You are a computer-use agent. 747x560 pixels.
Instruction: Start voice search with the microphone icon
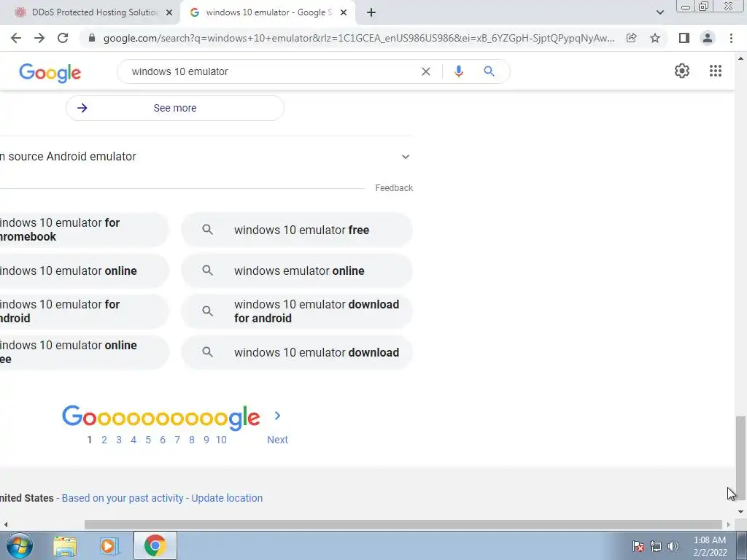tap(458, 71)
